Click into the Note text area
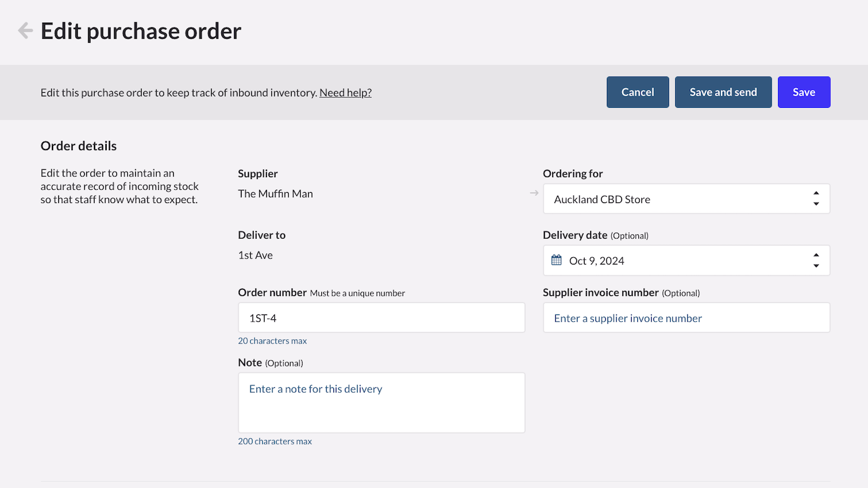Image resolution: width=868 pixels, height=488 pixels. click(381, 402)
